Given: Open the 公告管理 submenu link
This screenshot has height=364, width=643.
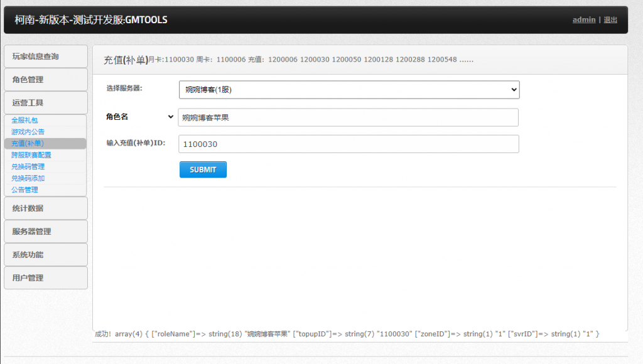Looking at the screenshot, I should pyautogui.click(x=24, y=190).
